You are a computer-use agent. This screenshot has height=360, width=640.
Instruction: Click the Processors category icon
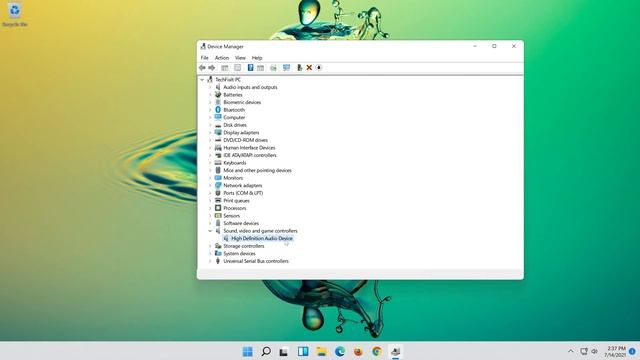(218, 208)
